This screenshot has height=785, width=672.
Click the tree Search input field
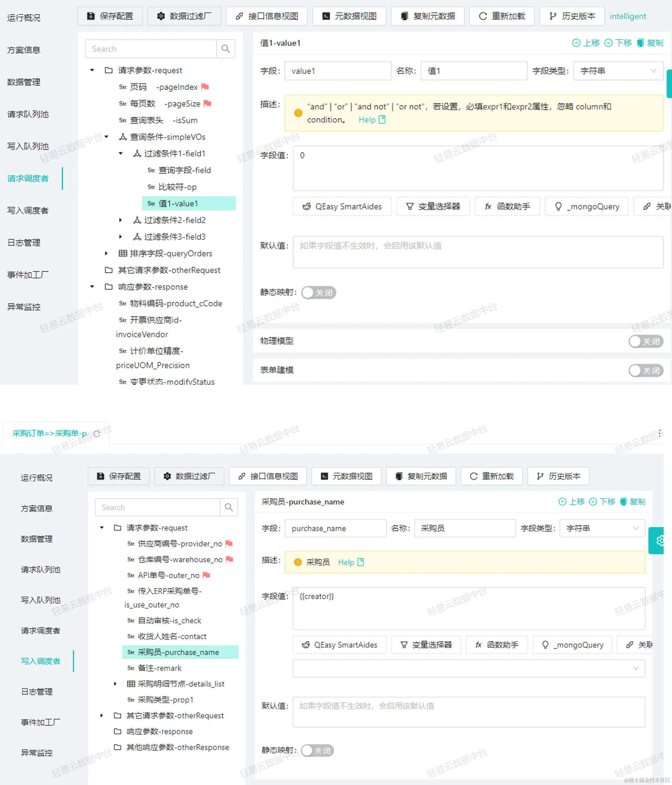click(152, 48)
